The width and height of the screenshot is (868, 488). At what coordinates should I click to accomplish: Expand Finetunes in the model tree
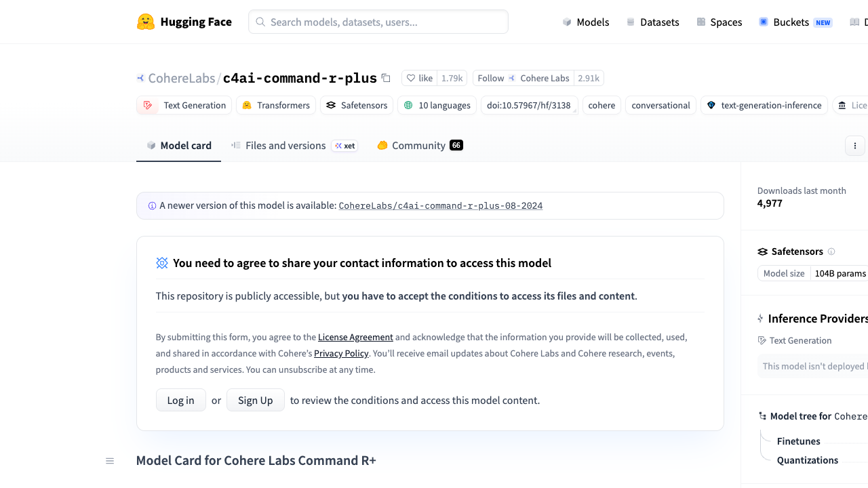coord(798,441)
